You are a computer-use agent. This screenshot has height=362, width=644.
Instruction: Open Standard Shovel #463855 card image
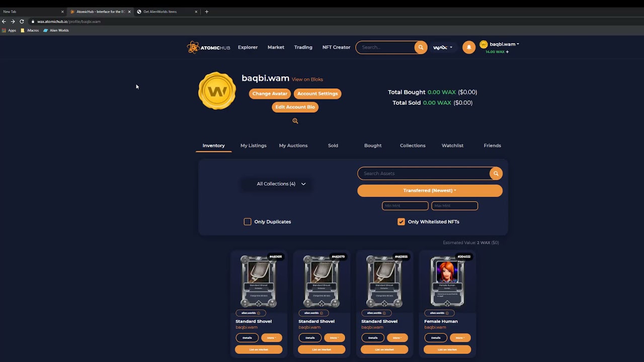384,281
